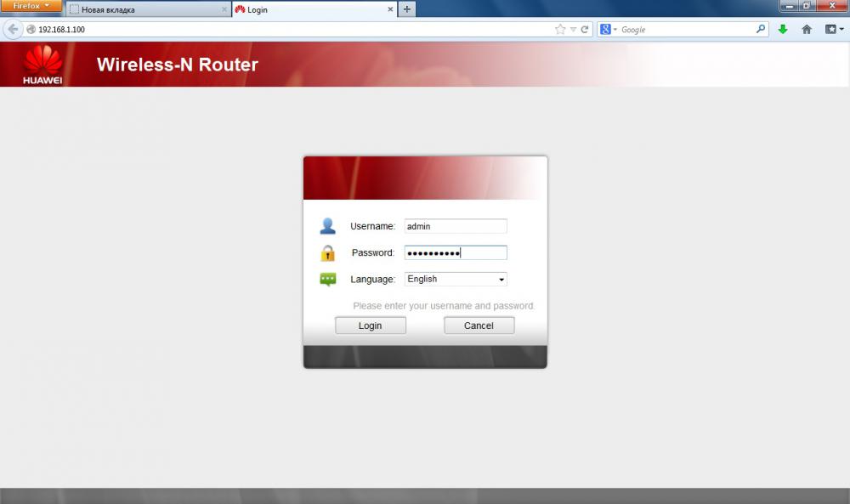850x504 pixels.
Task: Open the Language dropdown set to English
Action: click(x=456, y=279)
